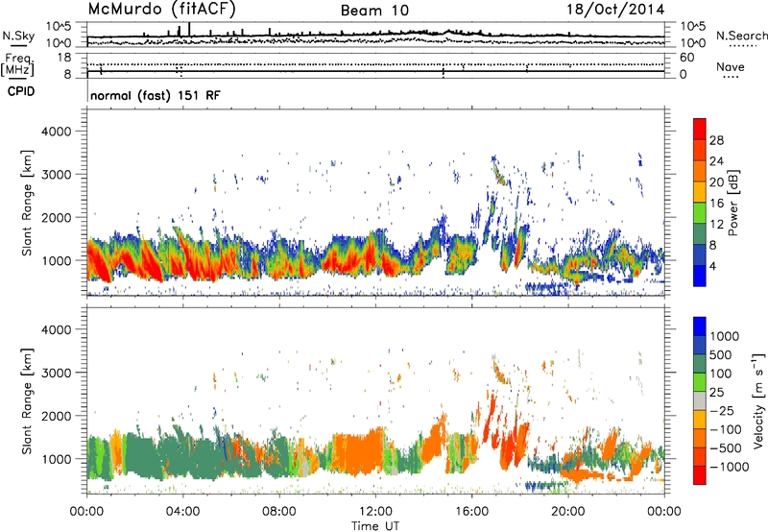Click the 08:00 time tick label
Screen dimensions: 768x532
click(x=278, y=512)
